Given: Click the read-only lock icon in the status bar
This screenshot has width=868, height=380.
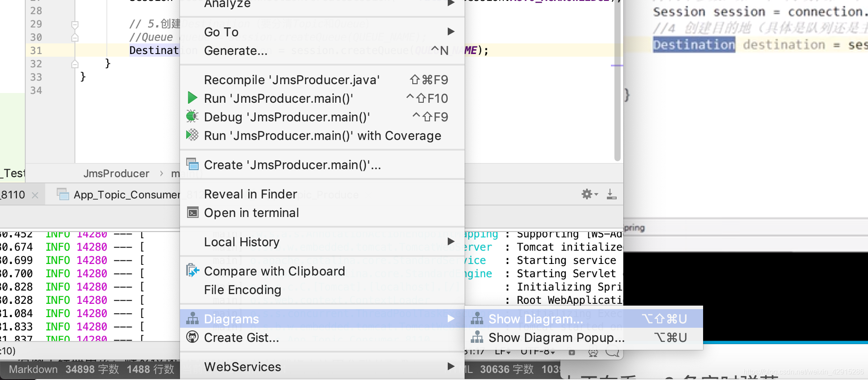Looking at the screenshot, I should [x=572, y=353].
